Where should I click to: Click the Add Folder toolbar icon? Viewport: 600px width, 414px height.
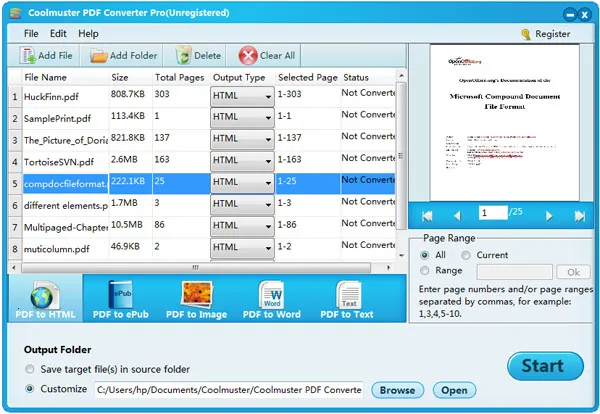[99, 56]
